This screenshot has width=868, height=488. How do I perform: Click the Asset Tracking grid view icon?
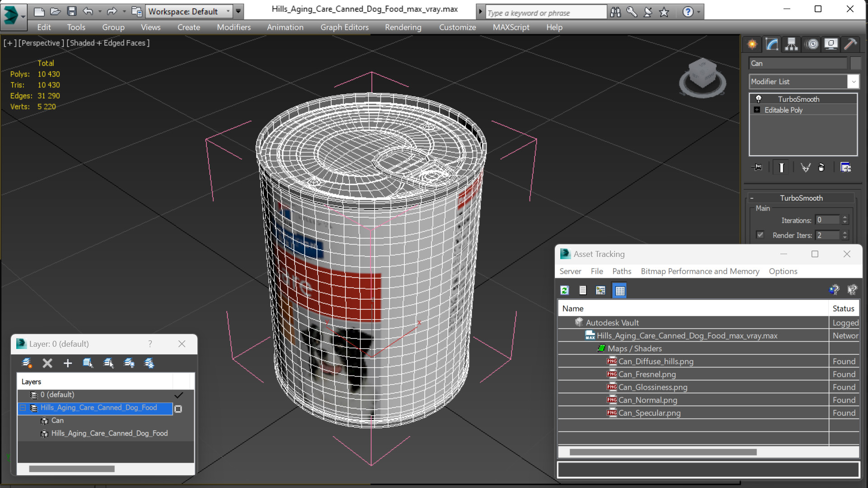click(x=620, y=290)
